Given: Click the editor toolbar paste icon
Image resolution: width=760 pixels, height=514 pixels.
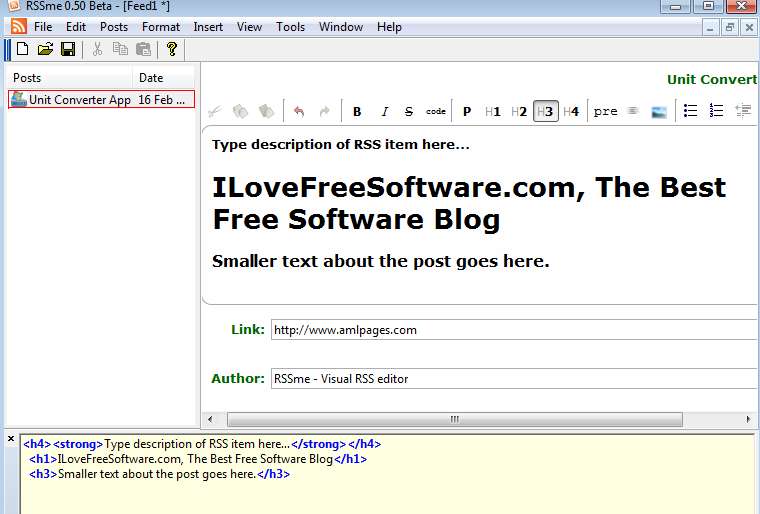Looking at the screenshot, I should 266,112.
